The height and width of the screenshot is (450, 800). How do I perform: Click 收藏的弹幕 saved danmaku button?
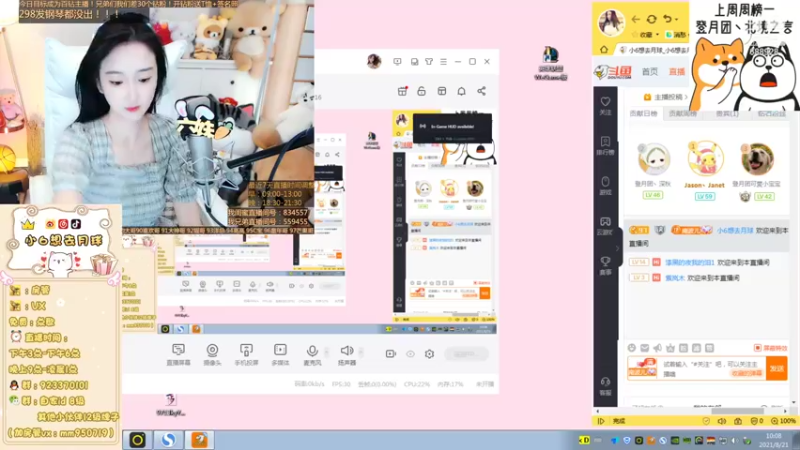tap(747, 373)
